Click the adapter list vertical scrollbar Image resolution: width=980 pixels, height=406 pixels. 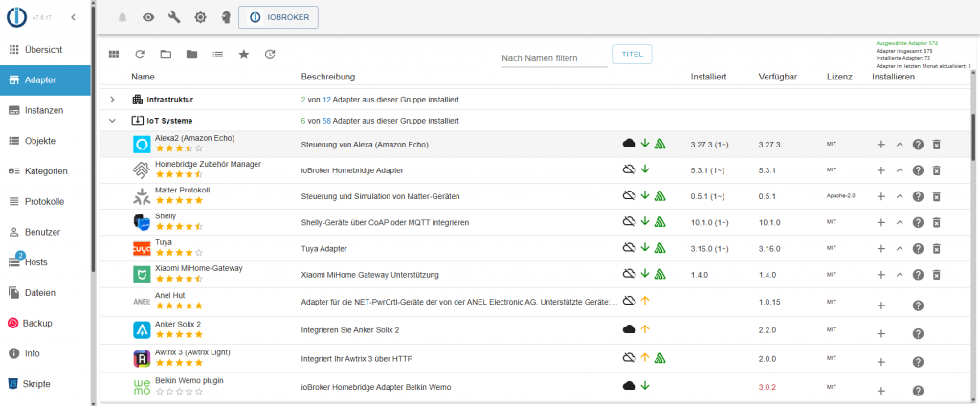(972, 136)
